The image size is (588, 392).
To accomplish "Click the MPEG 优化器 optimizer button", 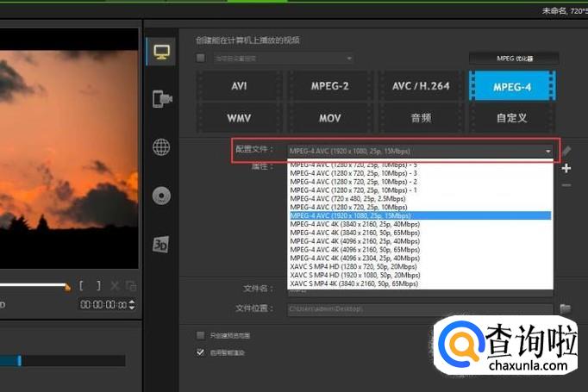I will tap(514, 59).
